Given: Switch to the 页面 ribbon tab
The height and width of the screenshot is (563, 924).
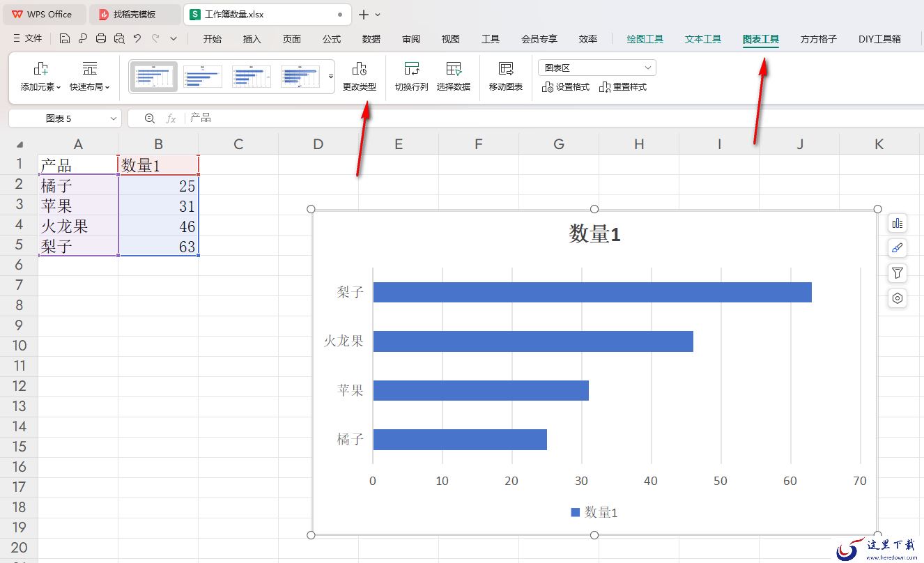Looking at the screenshot, I should pyautogui.click(x=292, y=39).
